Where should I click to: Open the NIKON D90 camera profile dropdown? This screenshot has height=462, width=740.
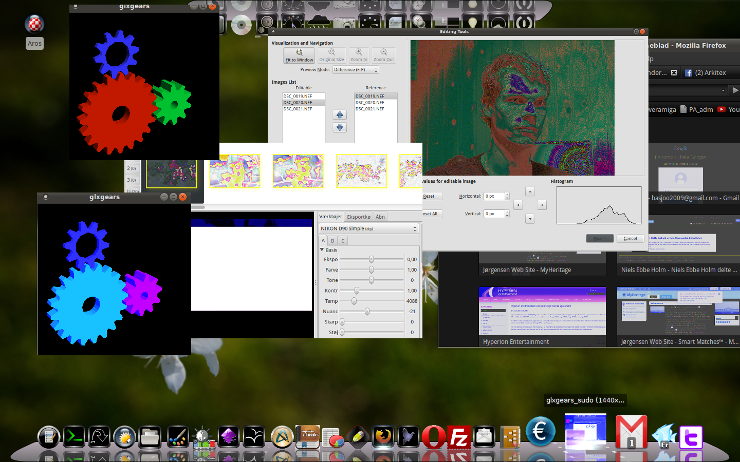368,228
